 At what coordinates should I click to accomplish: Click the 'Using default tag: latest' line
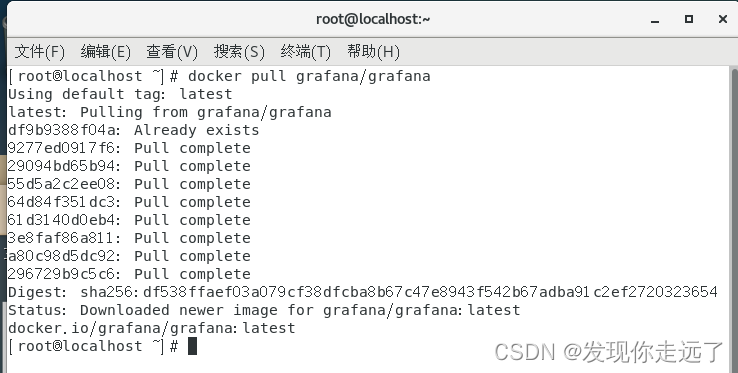click(x=120, y=94)
